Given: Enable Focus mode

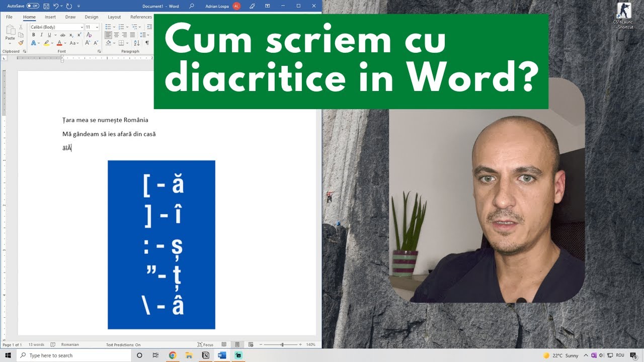Looking at the screenshot, I should (205, 345).
